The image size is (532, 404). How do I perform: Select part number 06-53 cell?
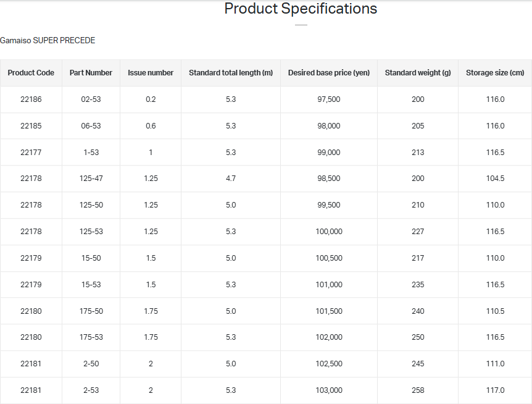(x=91, y=126)
